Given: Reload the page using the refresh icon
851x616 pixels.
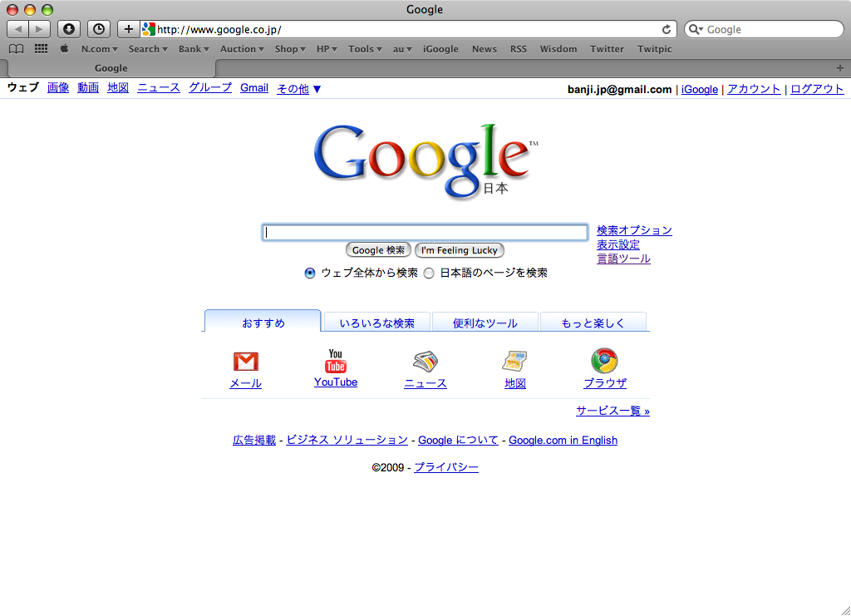Looking at the screenshot, I should coord(667,29).
